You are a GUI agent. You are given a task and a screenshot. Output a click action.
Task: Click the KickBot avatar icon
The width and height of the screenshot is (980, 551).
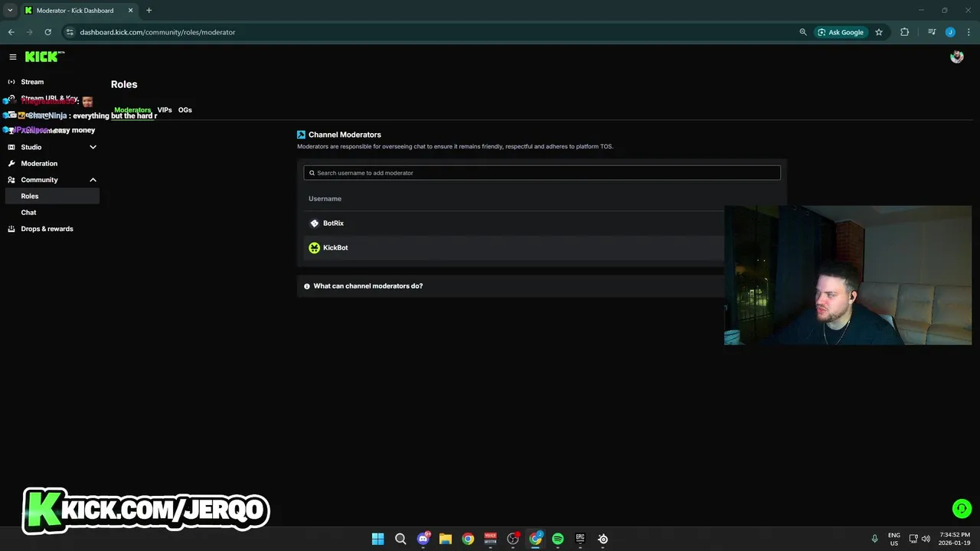tap(314, 248)
